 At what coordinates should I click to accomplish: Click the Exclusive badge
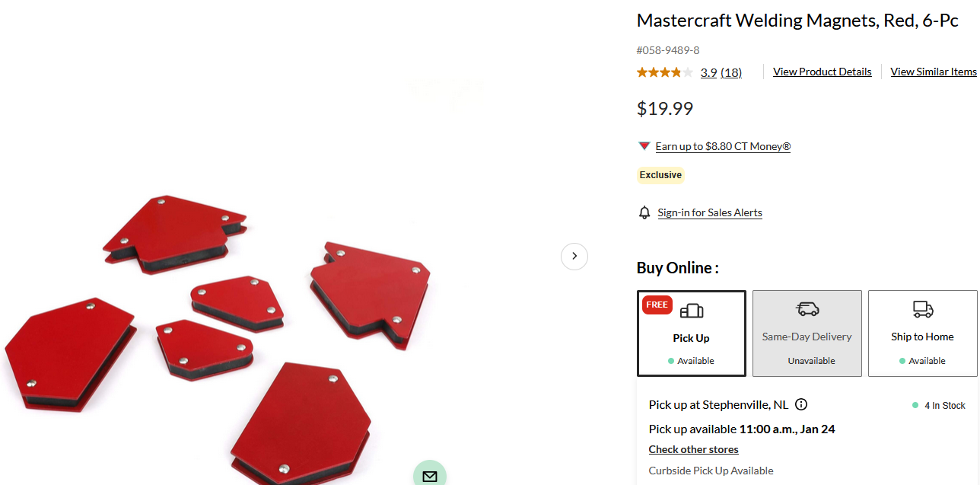pos(660,175)
